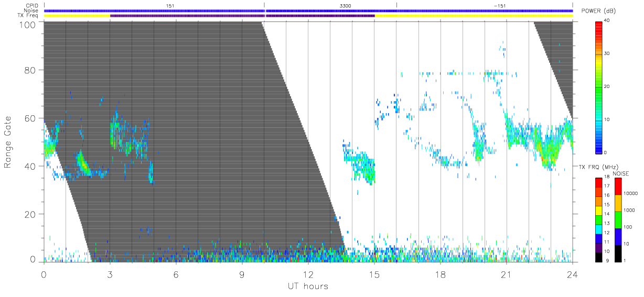
Task: Click the '10000' label on NOISE legend
Action: (x=631, y=193)
